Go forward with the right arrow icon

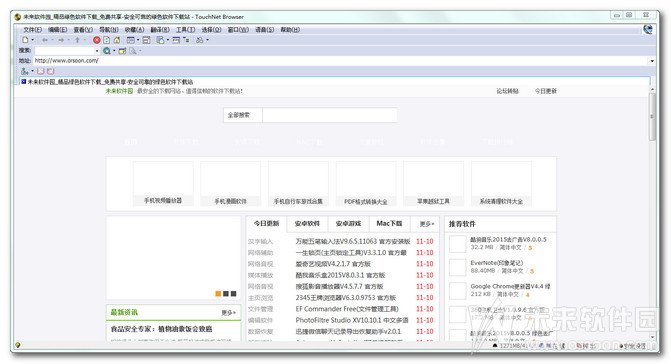[61, 40]
